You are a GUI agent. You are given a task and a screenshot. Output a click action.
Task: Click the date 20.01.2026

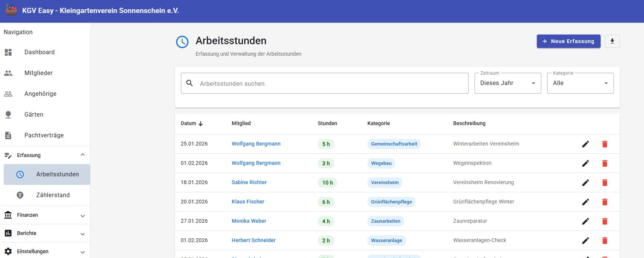point(194,202)
